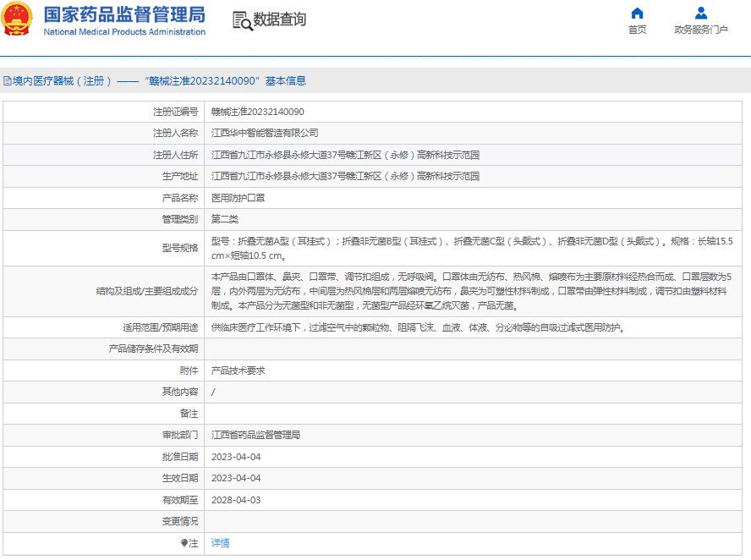Image resolution: width=751 pixels, height=560 pixels.
Task: Click the 数据查询 heading text
Action: (x=280, y=19)
